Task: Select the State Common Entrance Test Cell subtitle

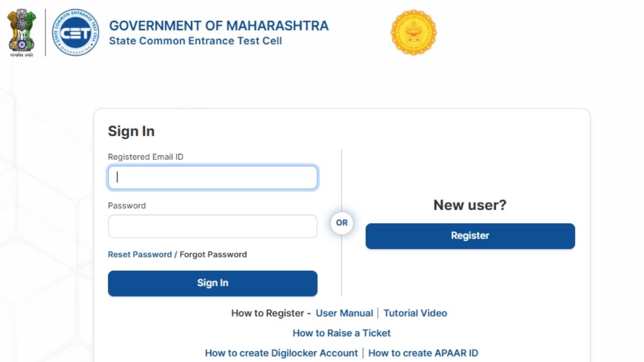Action: pyautogui.click(x=195, y=41)
